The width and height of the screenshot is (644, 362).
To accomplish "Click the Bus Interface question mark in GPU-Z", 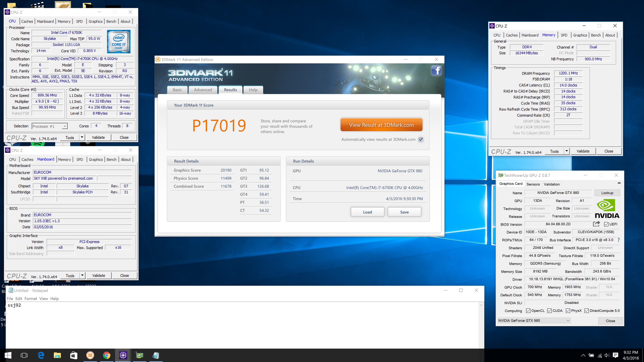I will [619, 240].
